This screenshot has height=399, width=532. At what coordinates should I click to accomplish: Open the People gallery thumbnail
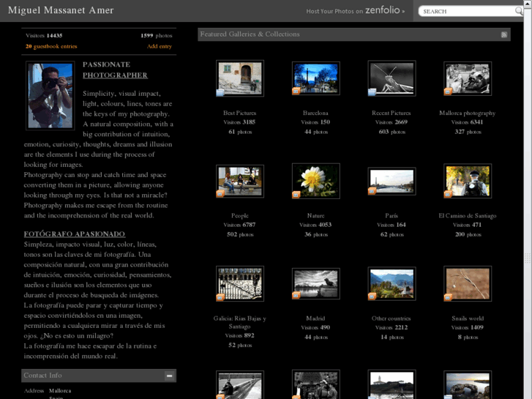pyautogui.click(x=240, y=181)
